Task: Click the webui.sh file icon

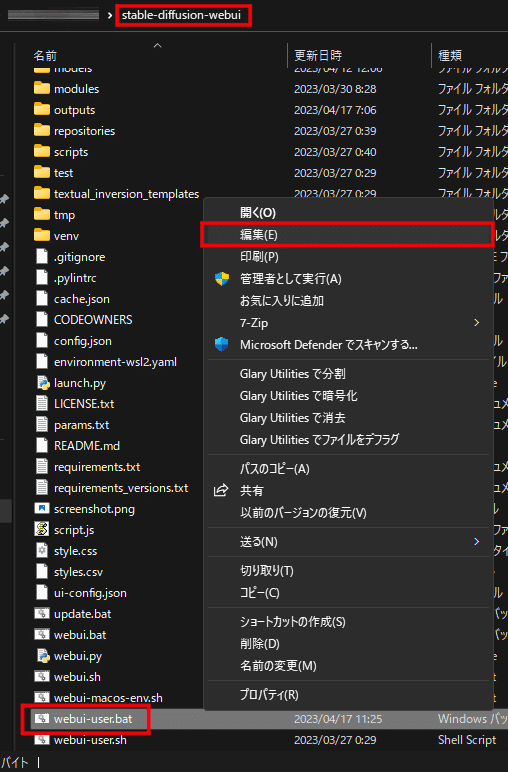Action: pos(42,676)
